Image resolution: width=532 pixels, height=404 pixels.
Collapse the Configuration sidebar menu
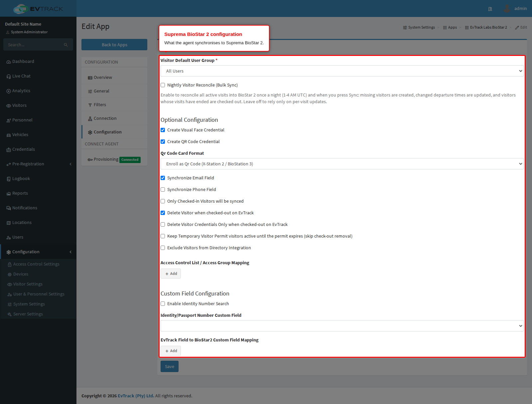38,252
